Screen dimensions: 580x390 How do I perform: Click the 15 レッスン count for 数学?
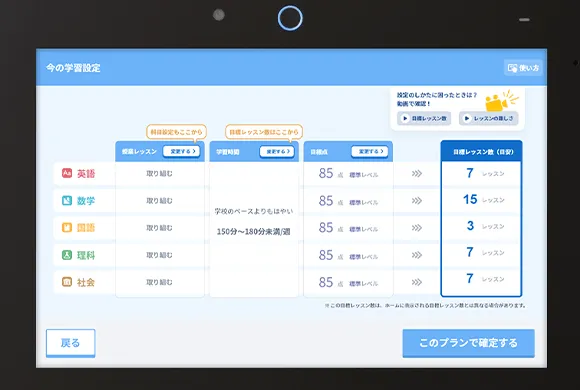pyautogui.click(x=484, y=199)
